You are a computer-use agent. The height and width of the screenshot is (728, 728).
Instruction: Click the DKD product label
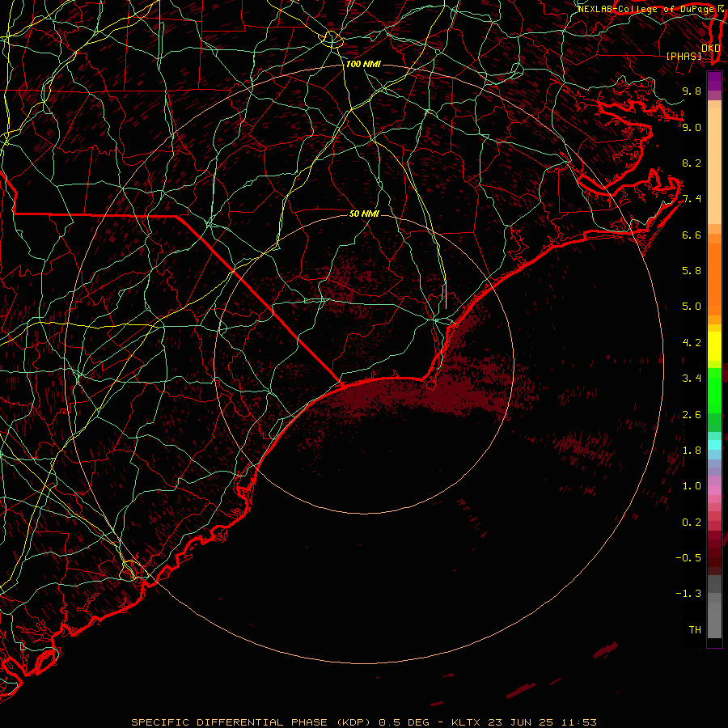(x=711, y=49)
